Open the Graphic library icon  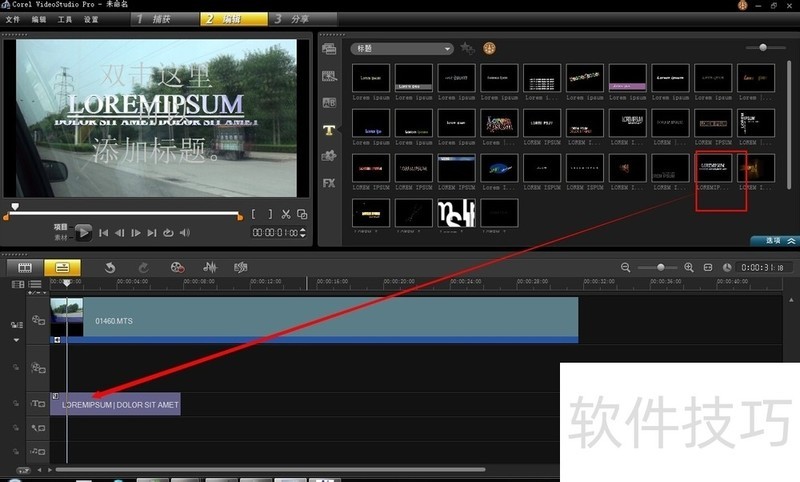(x=329, y=156)
